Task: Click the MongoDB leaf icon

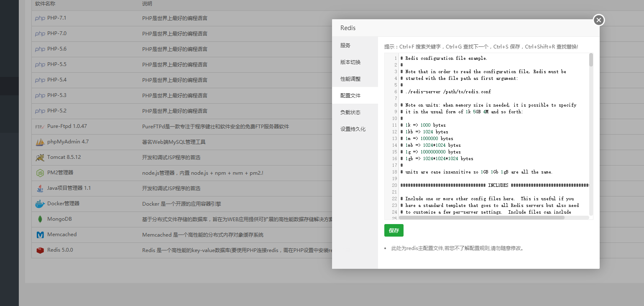Action: pyautogui.click(x=40, y=219)
